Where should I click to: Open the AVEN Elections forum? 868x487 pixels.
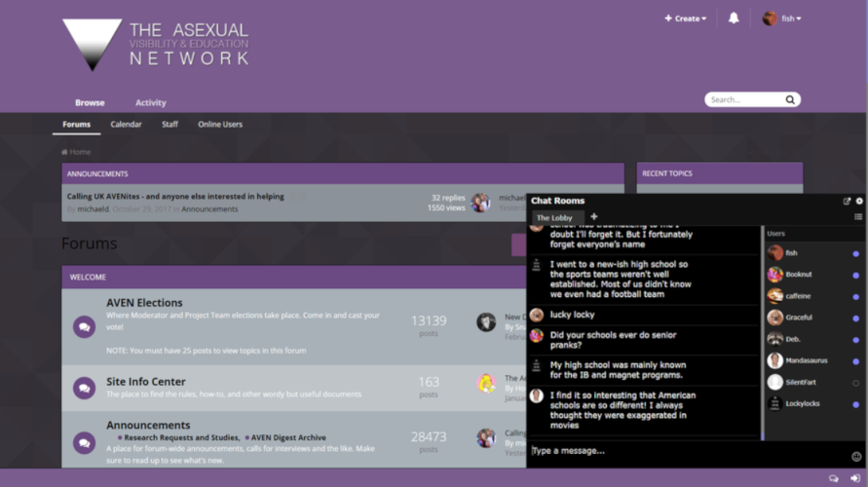pyautogui.click(x=144, y=303)
